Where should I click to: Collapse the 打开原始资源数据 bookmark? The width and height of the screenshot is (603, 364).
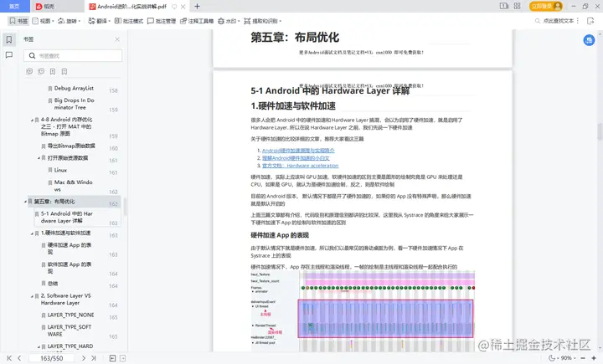[x=39, y=158]
